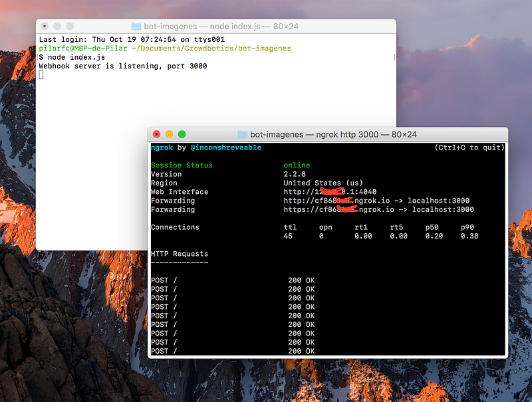The width and height of the screenshot is (532, 402).
Task: Click the "HTTP Requests" heading
Action: click(180, 254)
